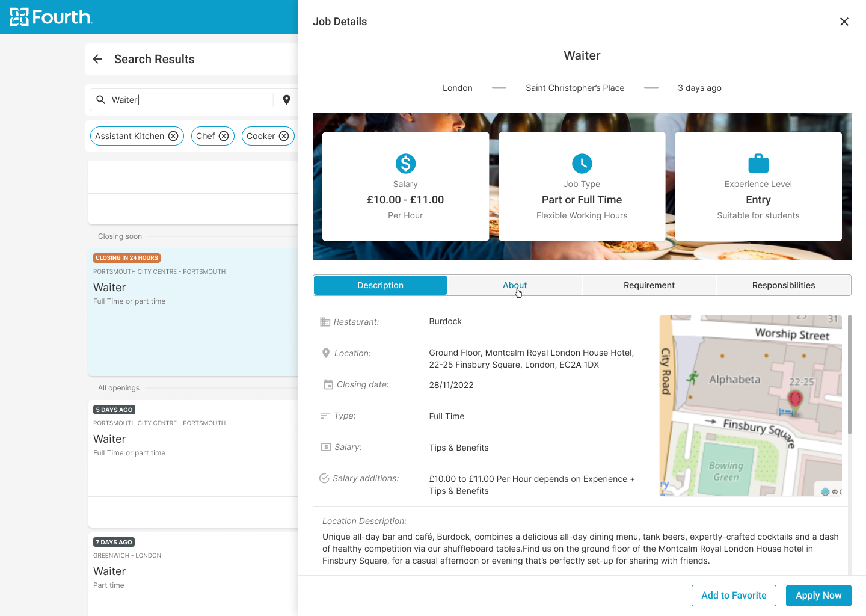Click the Fourth logo in header
Viewport: 866px width, 616px height.
click(51, 17)
